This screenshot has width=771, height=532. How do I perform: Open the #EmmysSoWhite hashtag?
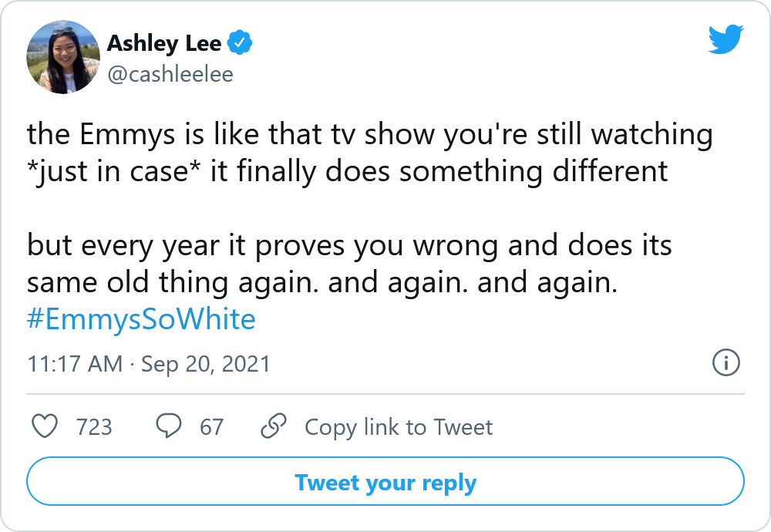(141, 319)
